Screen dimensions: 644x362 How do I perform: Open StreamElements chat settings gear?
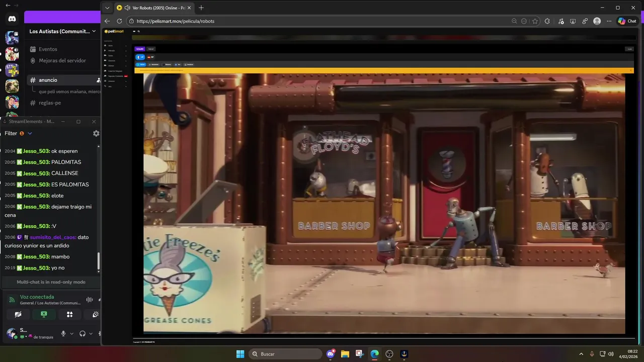tap(96, 133)
